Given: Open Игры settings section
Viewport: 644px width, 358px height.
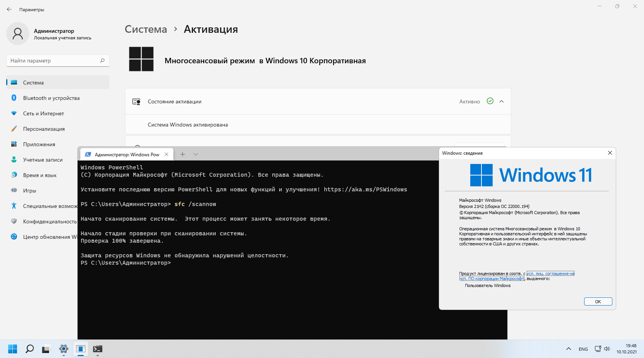Looking at the screenshot, I should (x=42, y=191).
